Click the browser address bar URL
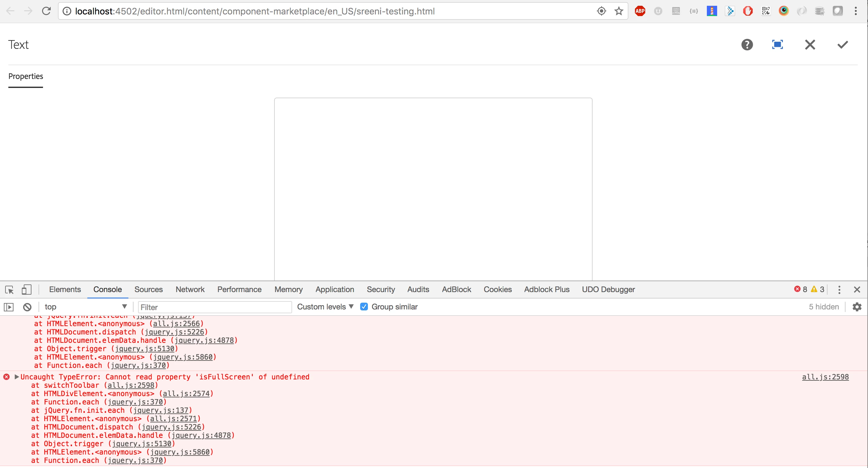 point(255,11)
